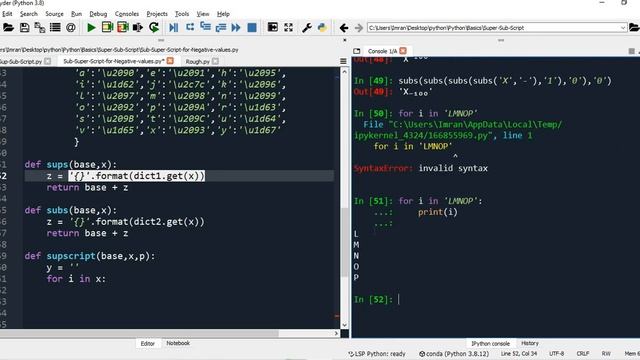Open Preferences via the wrench icon
640x360 pixels.
tap(307, 27)
